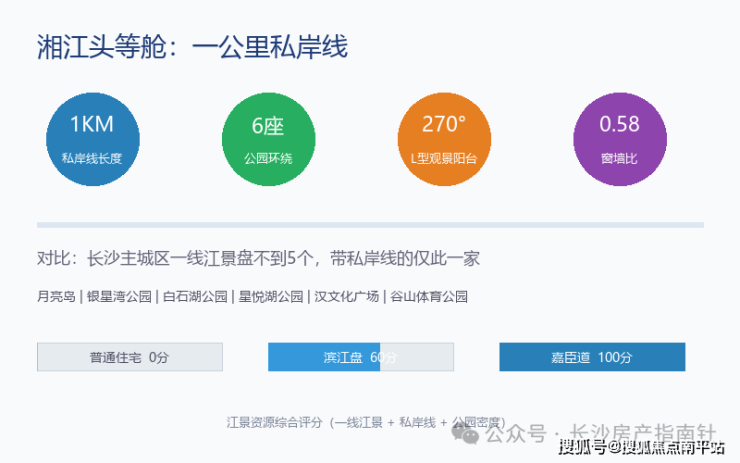Screen dimensions: 740x463
Task: Click the 搜狐号@搜狐焦点南平站 watermark
Action: pos(642,447)
